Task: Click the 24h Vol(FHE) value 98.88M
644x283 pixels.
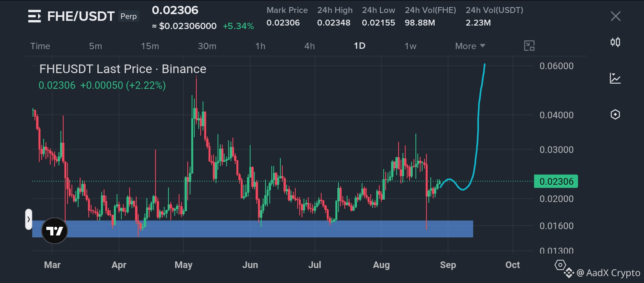Action: (420, 23)
